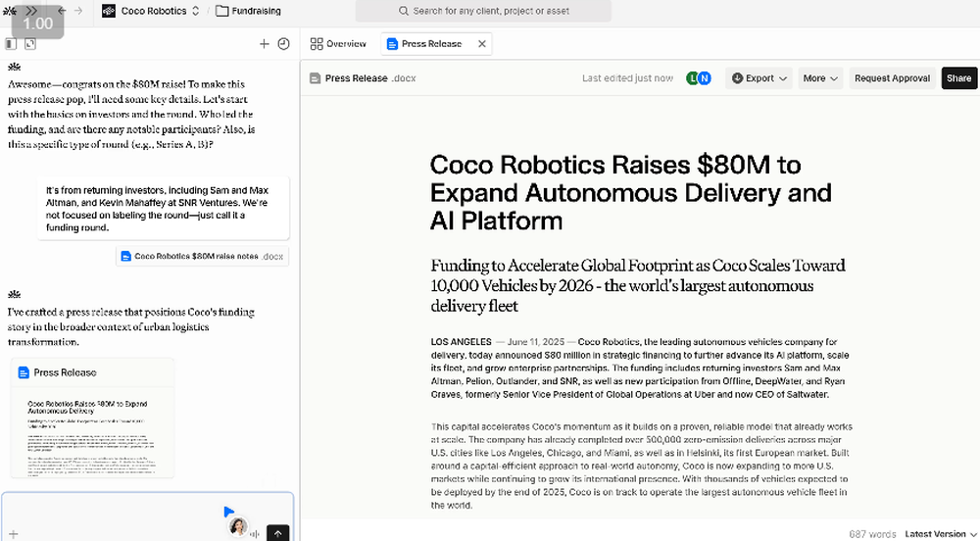Image resolution: width=980 pixels, height=541 pixels.
Task: Click the LOS ANGELES dateline text
Action: [462, 342]
